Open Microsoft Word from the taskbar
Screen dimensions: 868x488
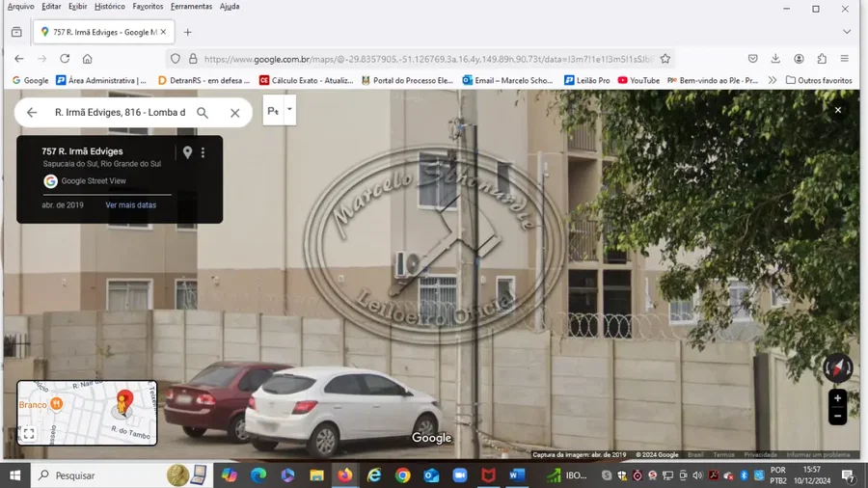517,475
